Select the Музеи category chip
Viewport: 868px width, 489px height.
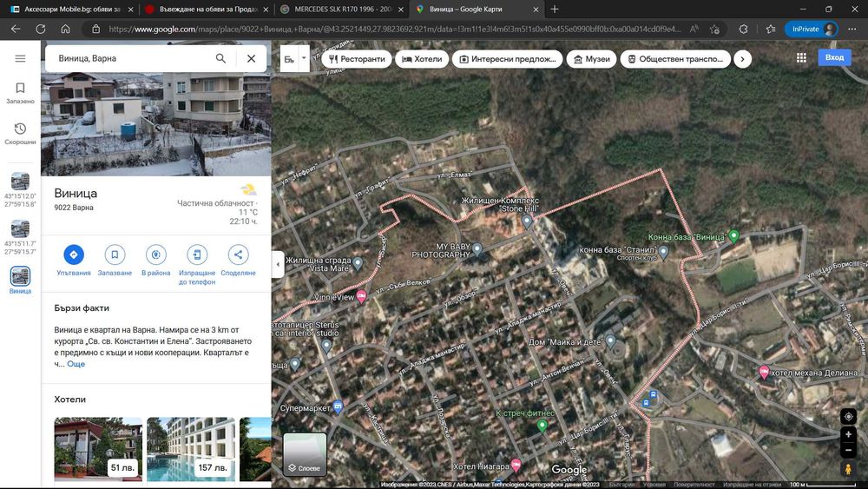point(591,59)
